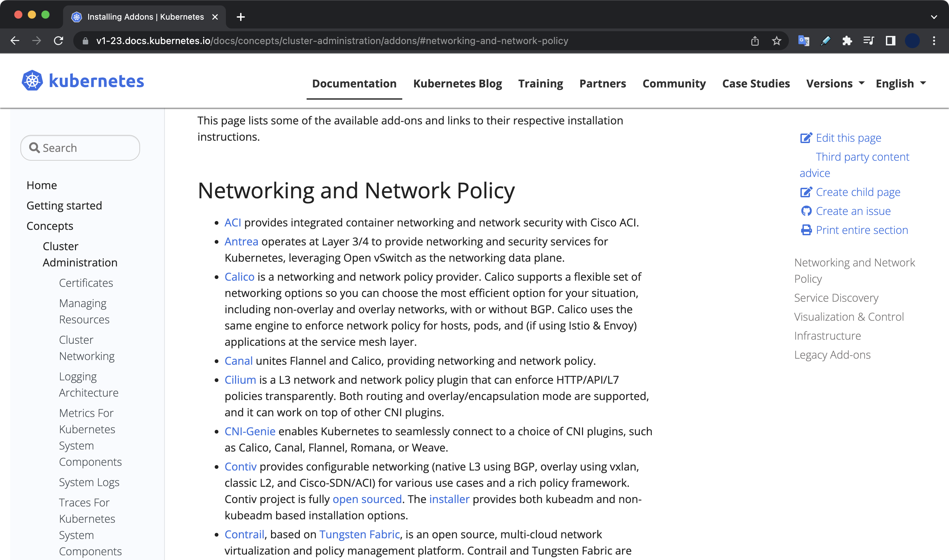949x560 pixels.
Task: Select the pencil icon beside Edit this page
Action: 806,137
